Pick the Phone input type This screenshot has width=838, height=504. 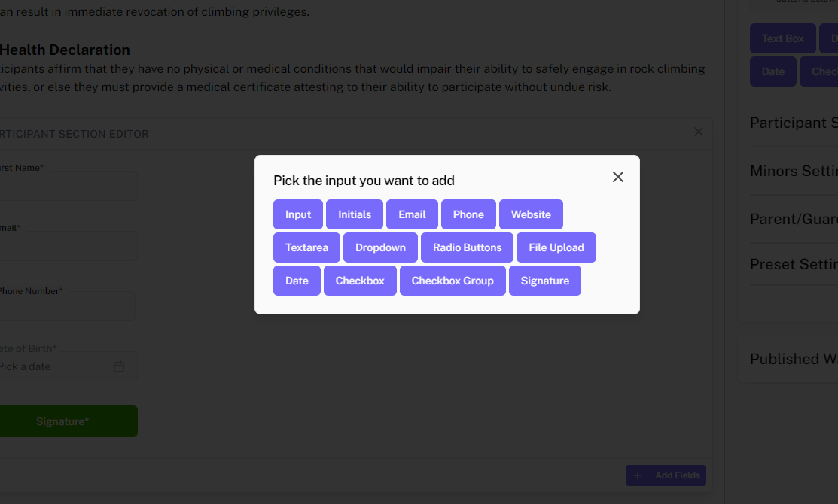pyautogui.click(x=468, y=214)
